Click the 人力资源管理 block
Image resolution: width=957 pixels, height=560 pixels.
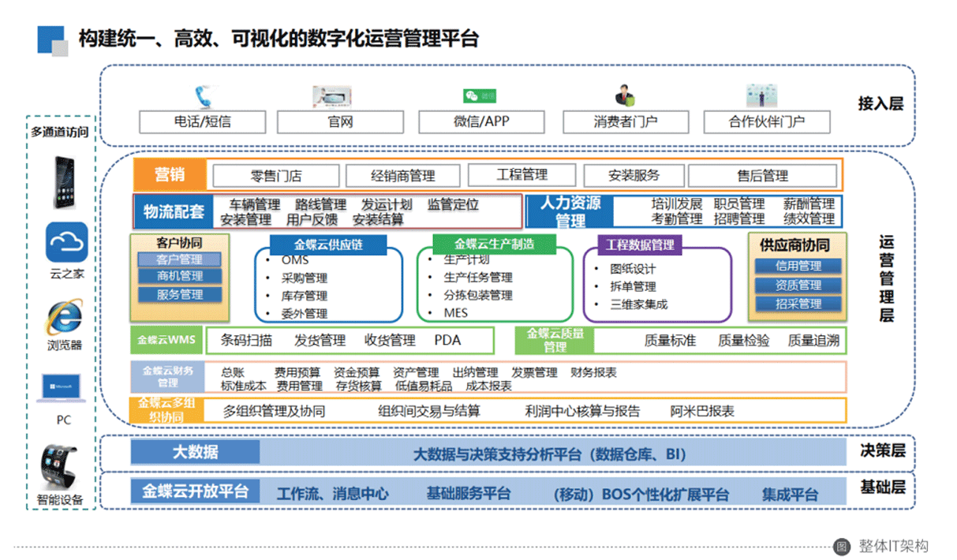point(570,211)
